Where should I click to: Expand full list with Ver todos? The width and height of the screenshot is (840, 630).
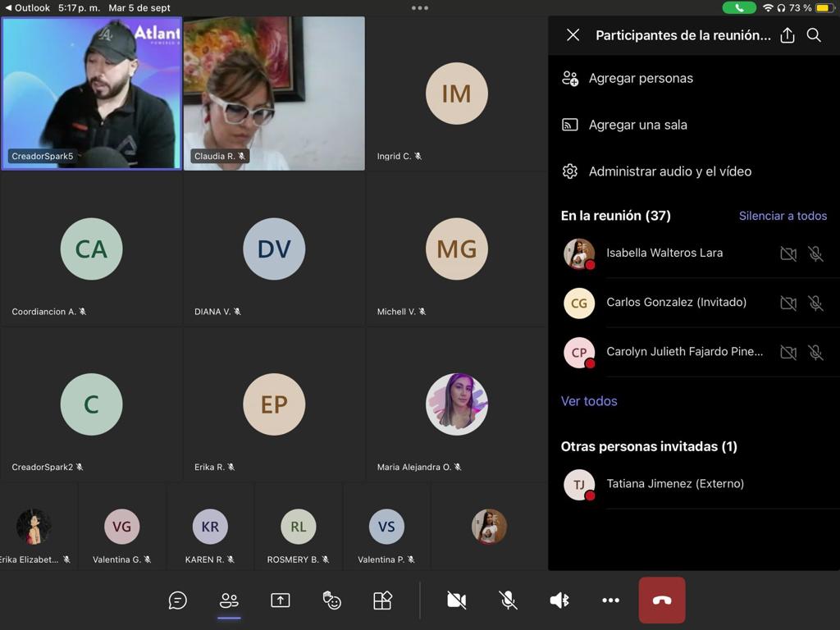pyautogui.click(x=589, y=401)
